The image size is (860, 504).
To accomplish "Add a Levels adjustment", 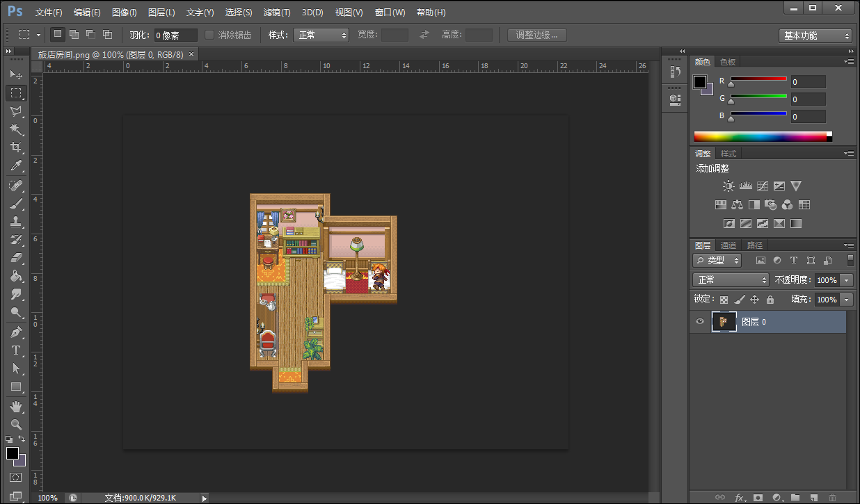I will coord(746,186).
